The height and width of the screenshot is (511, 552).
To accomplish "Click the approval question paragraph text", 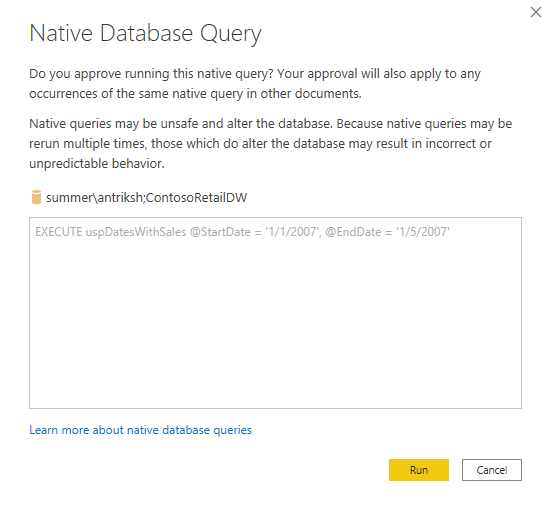I will [x=255, y=84].
